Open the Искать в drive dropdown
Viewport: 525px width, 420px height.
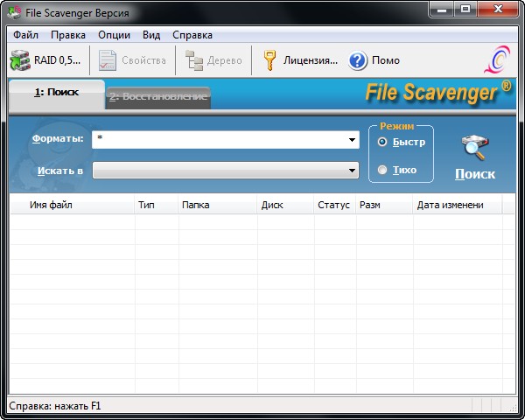coord(226,171)
